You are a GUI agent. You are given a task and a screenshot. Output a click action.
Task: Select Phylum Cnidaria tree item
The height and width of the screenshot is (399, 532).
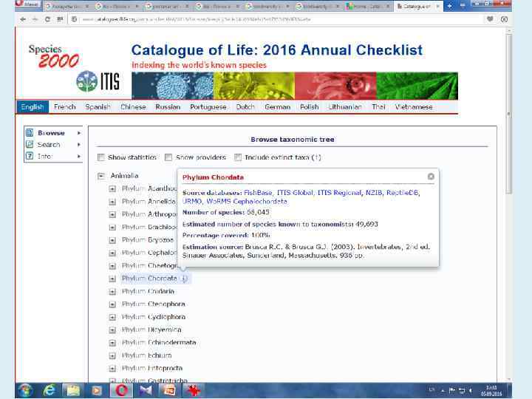148,291
